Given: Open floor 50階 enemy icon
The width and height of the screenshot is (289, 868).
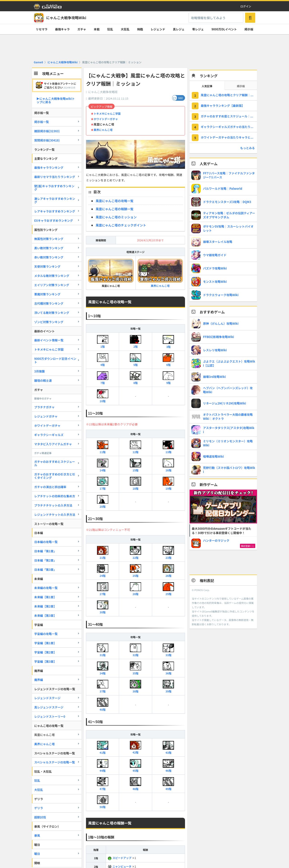Looking at the screenshot, I should pos(102,799).
